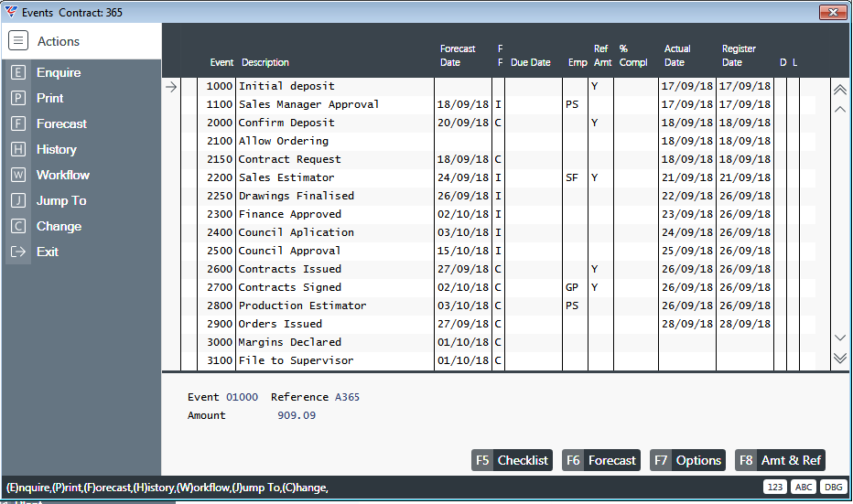Viewport: 853px width, 504px height.
Task: Select Change from the Actions menu
Action: tap(59, 226)
